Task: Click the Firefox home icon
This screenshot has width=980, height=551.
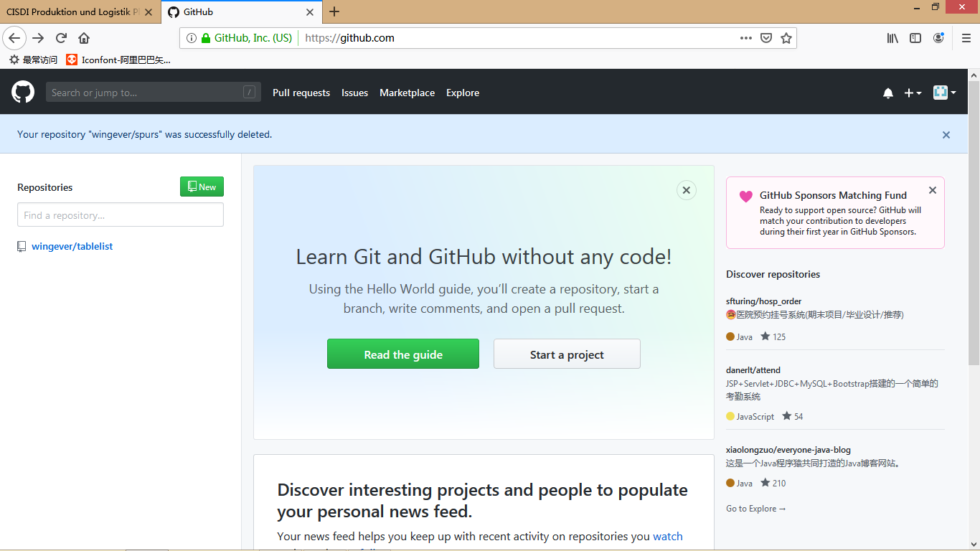Action: coord(84,38)
